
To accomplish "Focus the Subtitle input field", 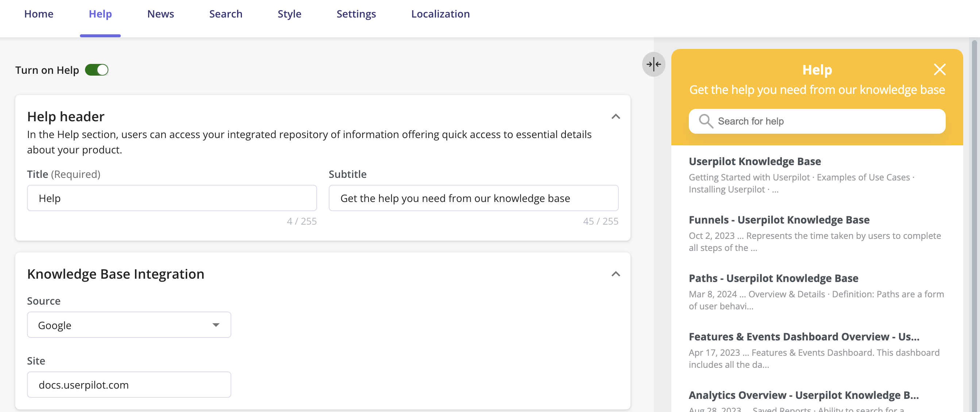I will point(474,198).
